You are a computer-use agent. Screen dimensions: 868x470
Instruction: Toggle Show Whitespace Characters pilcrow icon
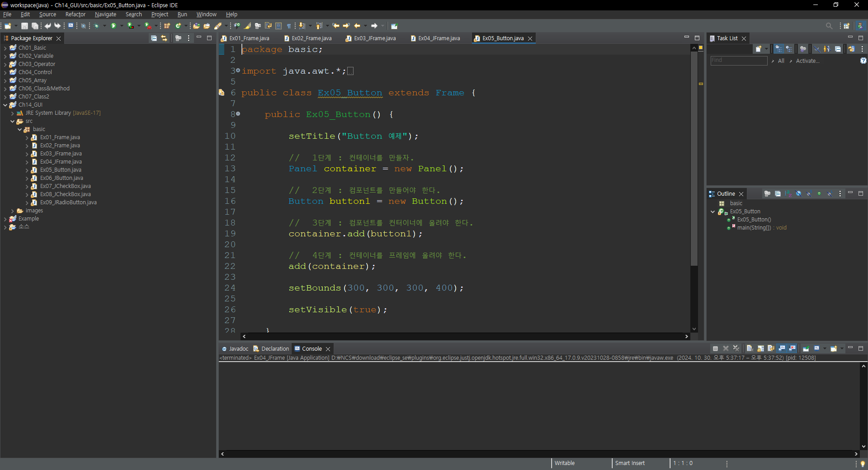point(289,26)
